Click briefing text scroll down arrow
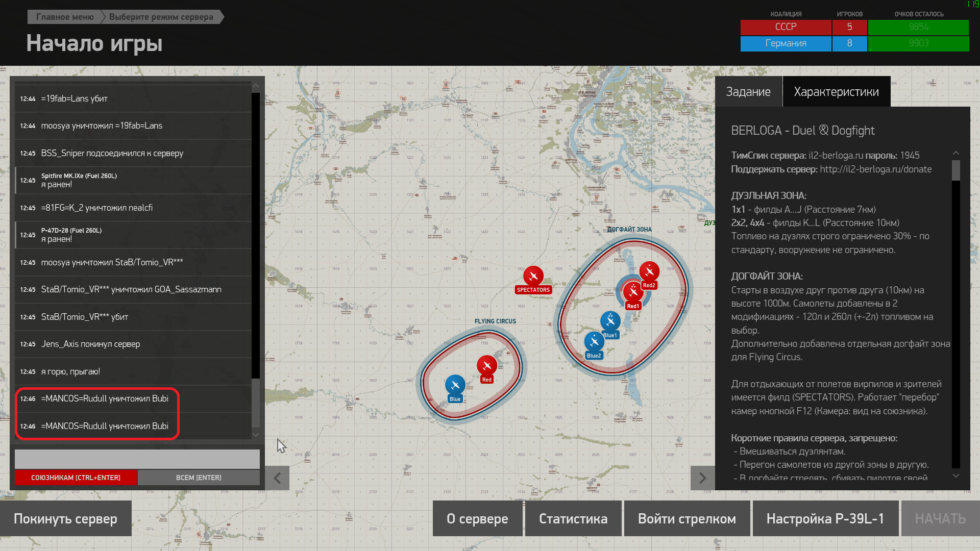Screen dimensions: 980x551 point(956,475)
